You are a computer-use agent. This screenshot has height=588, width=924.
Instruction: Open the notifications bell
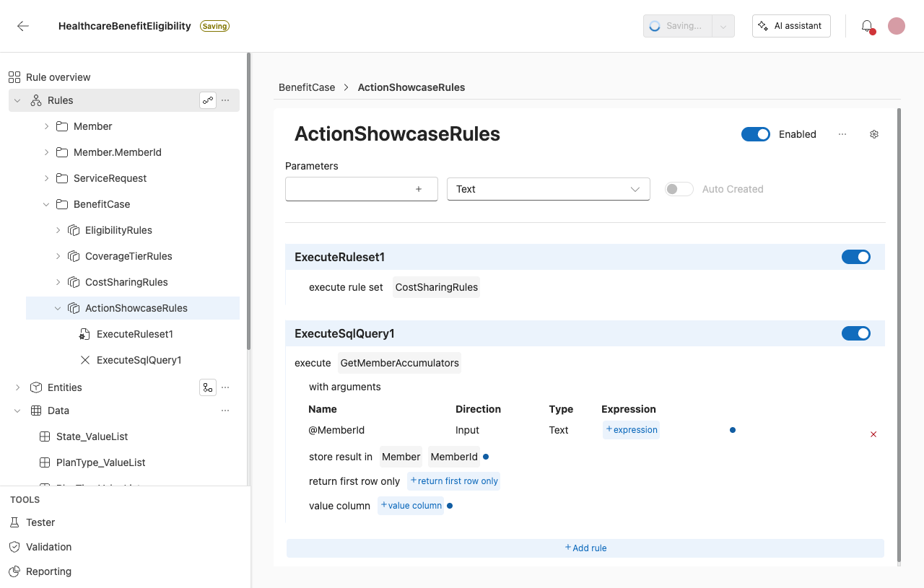click(867, 26)
